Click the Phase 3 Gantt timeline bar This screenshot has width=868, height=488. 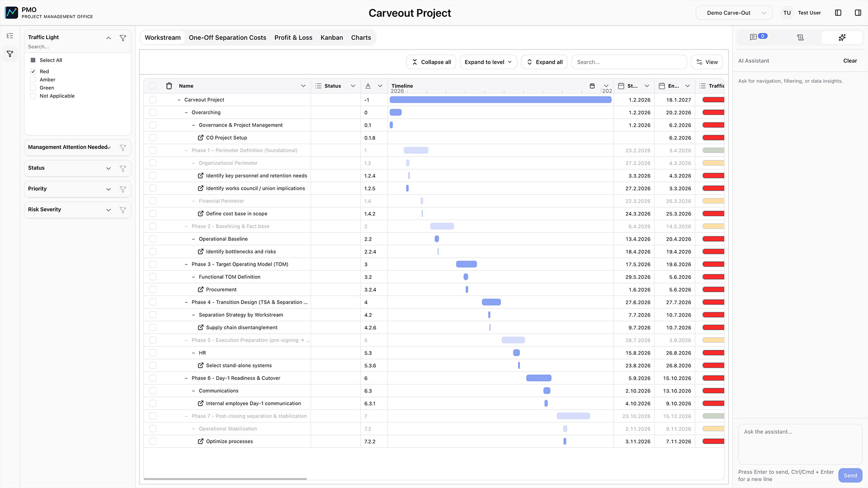coord(466,264)
